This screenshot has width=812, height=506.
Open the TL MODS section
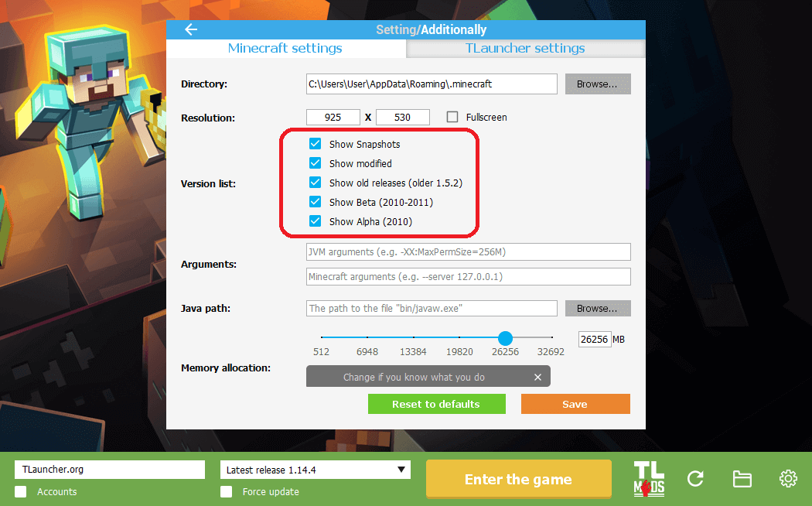[x=648, y=478]
